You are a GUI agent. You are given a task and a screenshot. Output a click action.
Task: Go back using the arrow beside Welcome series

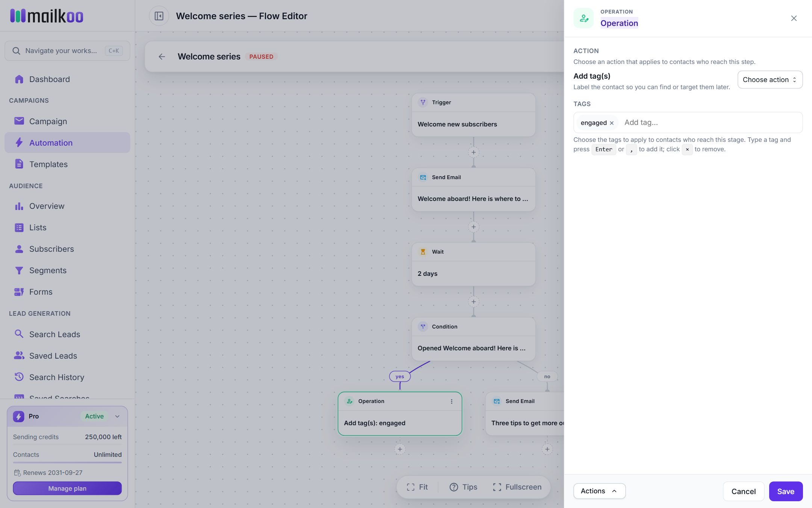pyautogui.click(x=162, y=57)
